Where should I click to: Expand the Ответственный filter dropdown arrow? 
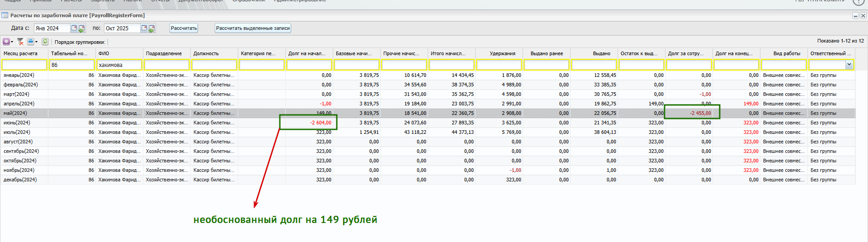click(849, 65)
